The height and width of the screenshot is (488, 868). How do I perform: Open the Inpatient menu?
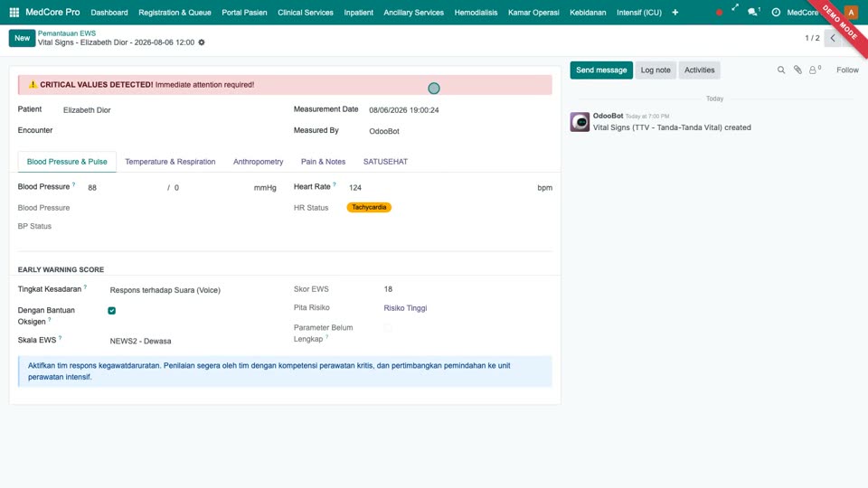[x=359, y=12]
